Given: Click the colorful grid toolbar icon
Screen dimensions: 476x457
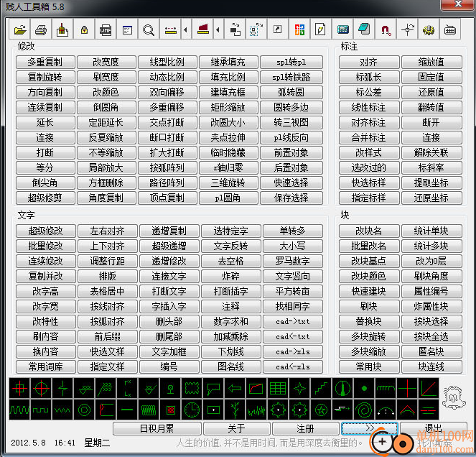Looking at the screenshot, I should [x=299, y=29].
